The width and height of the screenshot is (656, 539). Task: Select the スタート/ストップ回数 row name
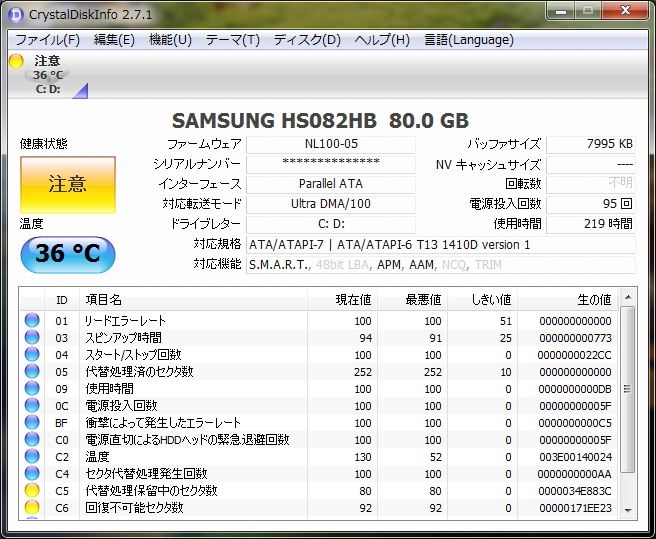coord(133,355)
